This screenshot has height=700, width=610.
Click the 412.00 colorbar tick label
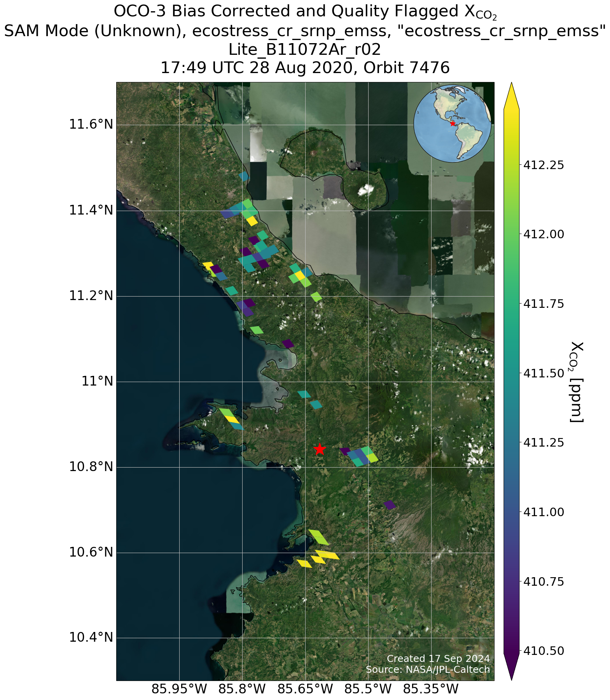[x=544, y=234]
